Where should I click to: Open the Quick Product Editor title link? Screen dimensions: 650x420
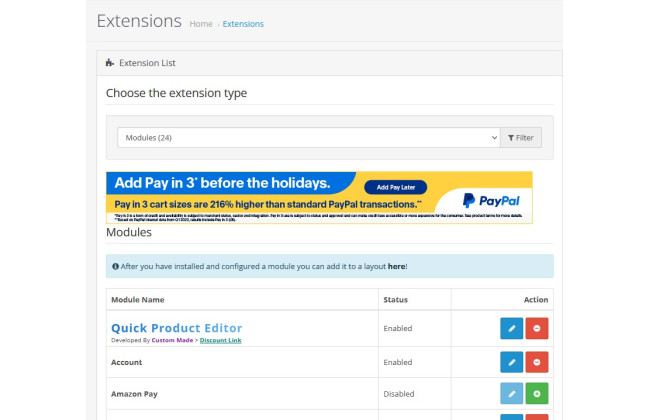177,328
